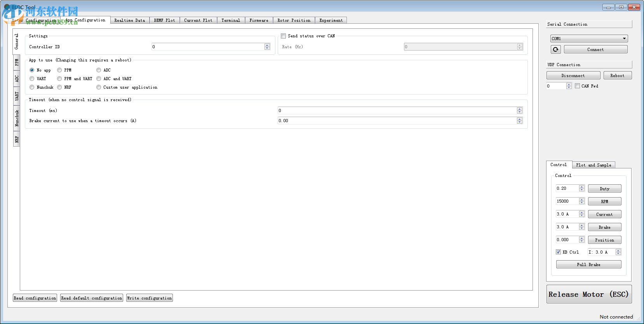This screenshot has width=644, height=324.
Task: Click the Reboot button
Action: 618,75
